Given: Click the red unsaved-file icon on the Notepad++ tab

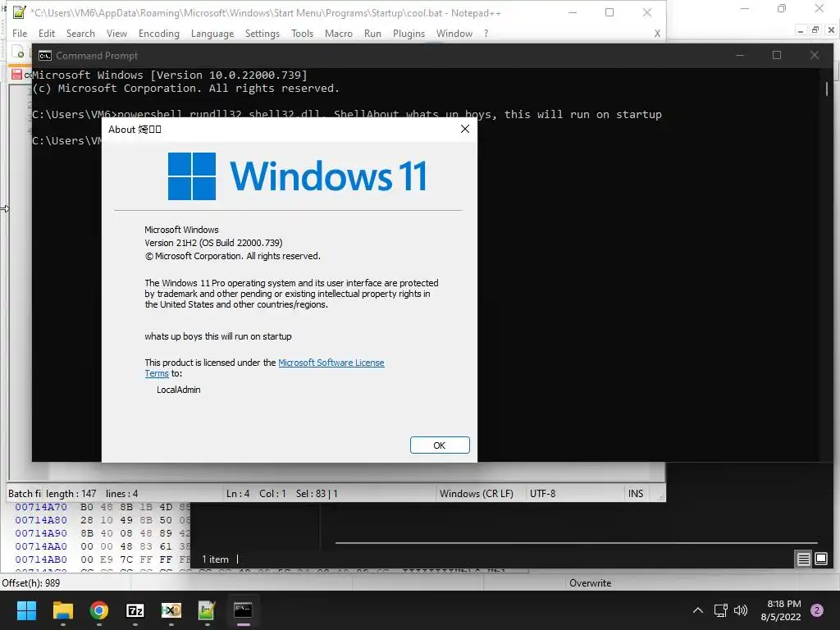Looking at the screenshot, I should [16, 75].
